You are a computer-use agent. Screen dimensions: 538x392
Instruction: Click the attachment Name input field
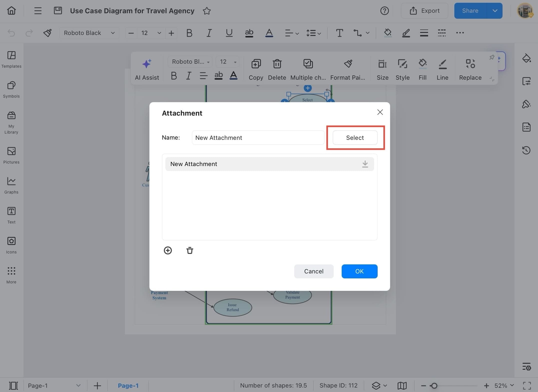point(258,138)
